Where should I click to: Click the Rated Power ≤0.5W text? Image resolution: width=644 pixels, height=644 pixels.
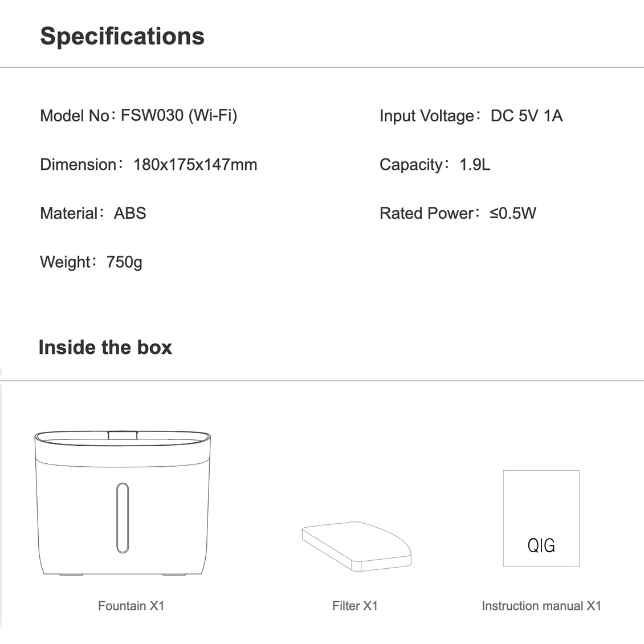tap(458, 213)
